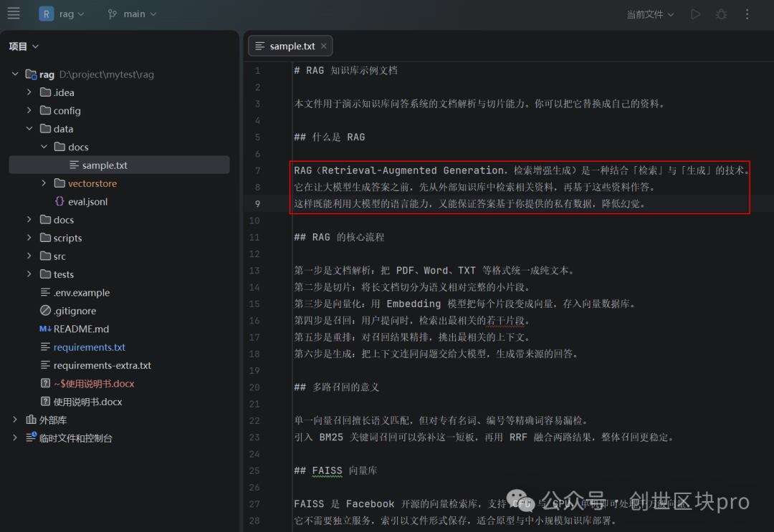
Task: Collapse the rag root project node
Action: pyautogui.click(x=15, y=74)
